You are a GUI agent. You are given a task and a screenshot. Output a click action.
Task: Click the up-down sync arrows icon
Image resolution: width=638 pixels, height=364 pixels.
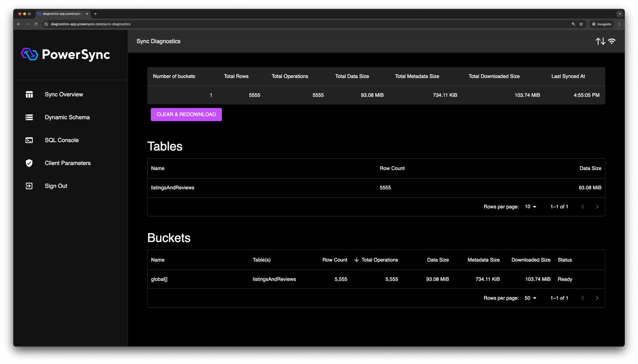pos(600,41)
